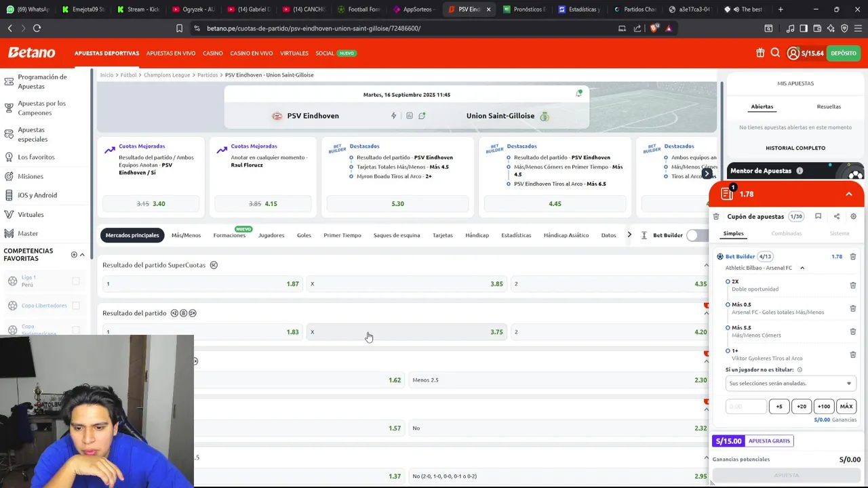Viewport: 868px width, 488px height.
Task: Click Apuesta Gratis S/15.00 button
Action: point(753,441)
